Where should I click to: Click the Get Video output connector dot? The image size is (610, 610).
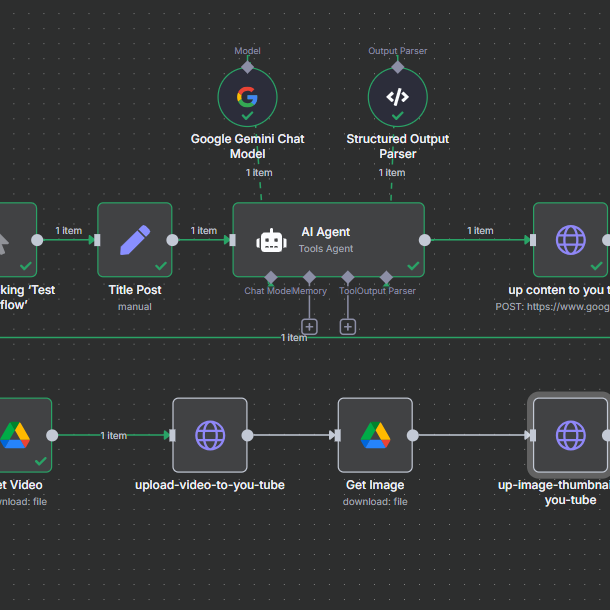(x=52, y=435)
